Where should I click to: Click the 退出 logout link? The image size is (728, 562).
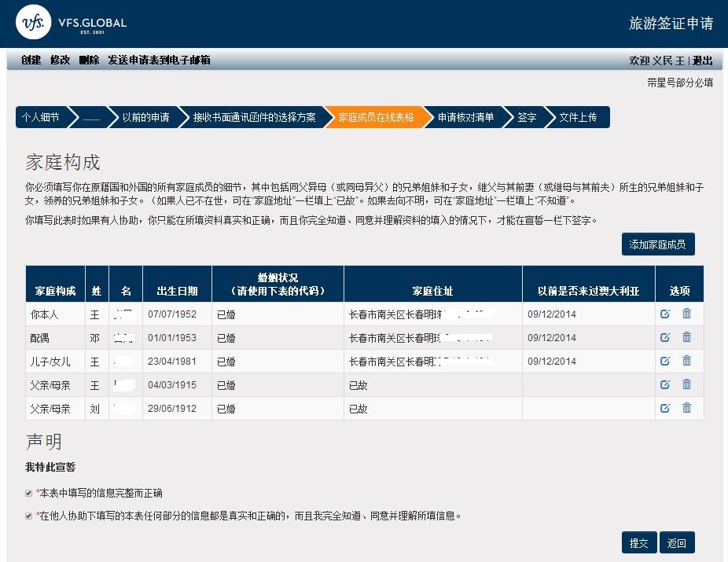coord(702,61)
